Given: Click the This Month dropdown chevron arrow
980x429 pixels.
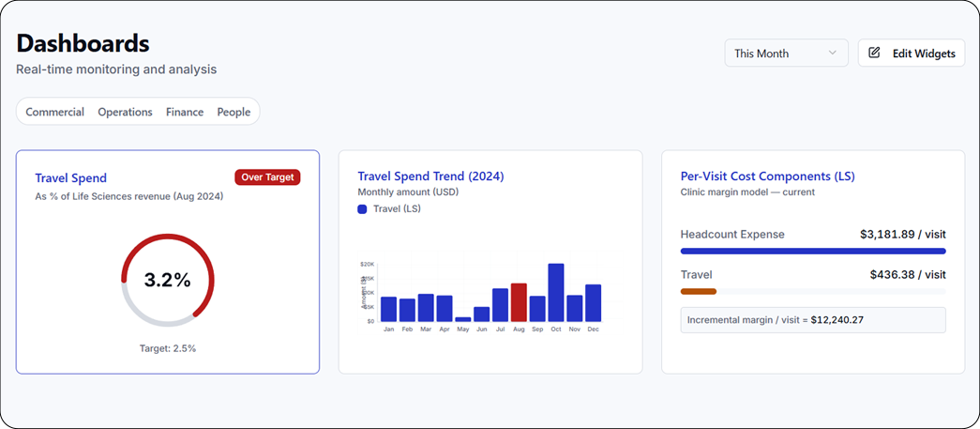Looking at the screenshot, I should (x=832, y=54).
